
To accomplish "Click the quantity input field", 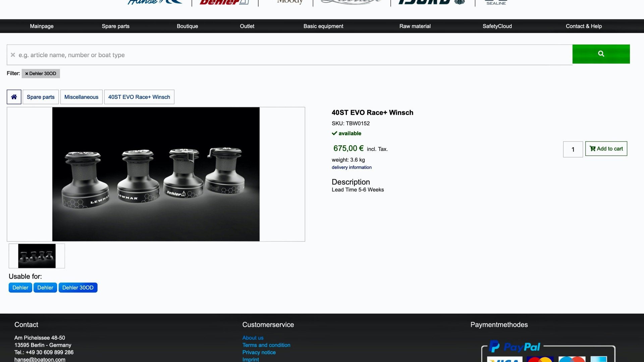I will (x=573, y=149).
